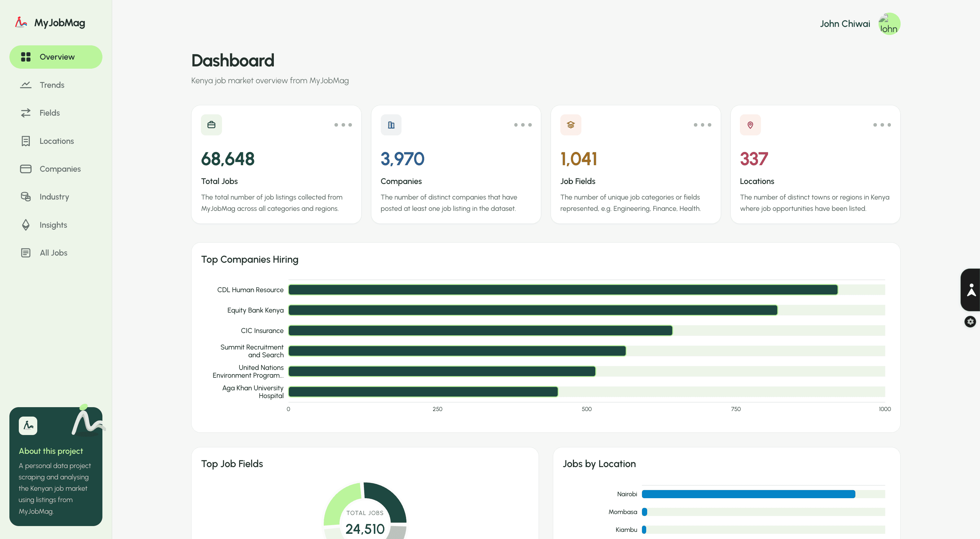Click the 68,648 total jobs figure
Image resolution: width=980 pixels, height=539 pixels.
227,159
